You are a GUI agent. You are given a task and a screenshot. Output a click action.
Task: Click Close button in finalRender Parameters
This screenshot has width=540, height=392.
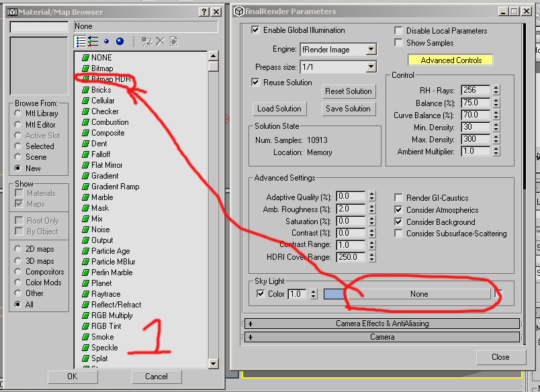(x=501, y=357)
